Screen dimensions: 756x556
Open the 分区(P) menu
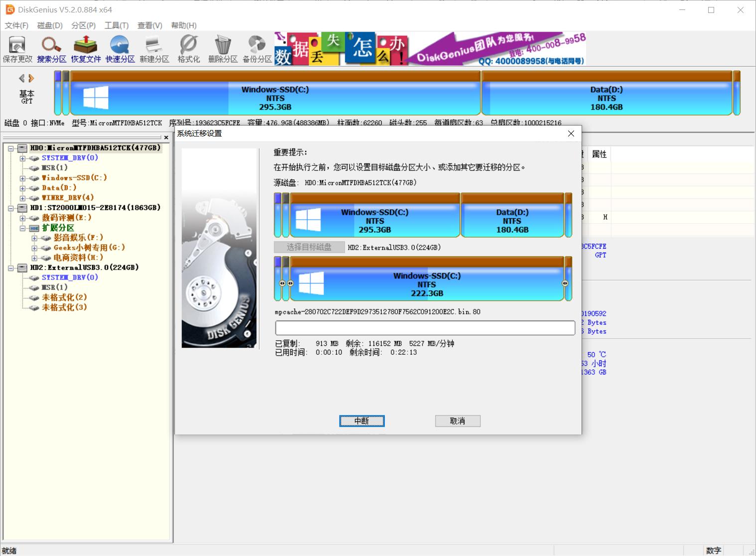pyautogui.click(x=83, y=25)
